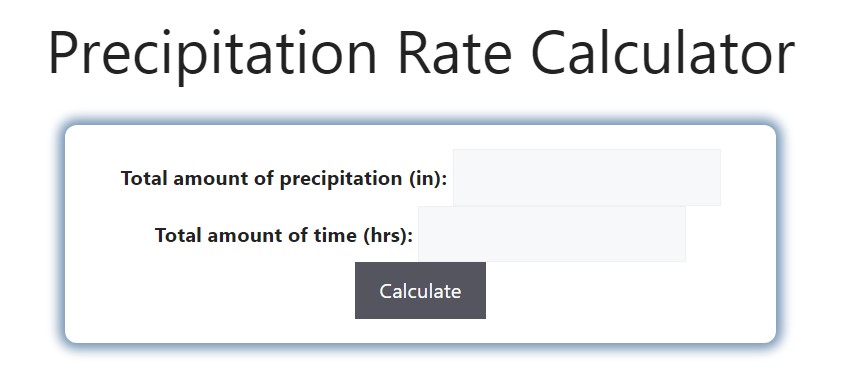Run the precipitation rate calculation
The width and height of the screenshot is (860, 377).
420,290
